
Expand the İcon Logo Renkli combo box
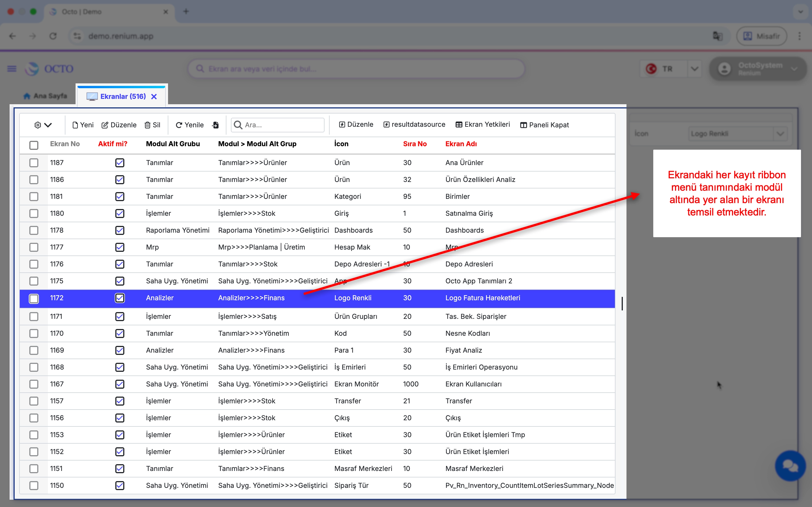click(x=780, y=134)
